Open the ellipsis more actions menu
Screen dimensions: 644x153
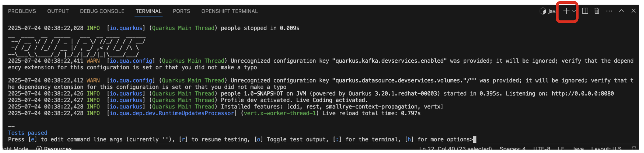point(609,11)
